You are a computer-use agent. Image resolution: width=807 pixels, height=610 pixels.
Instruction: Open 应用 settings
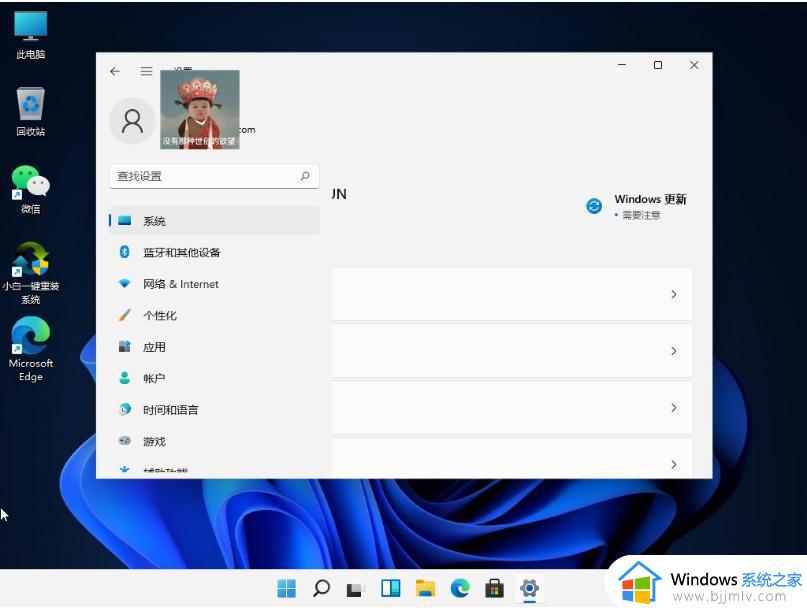click(214, 347)
